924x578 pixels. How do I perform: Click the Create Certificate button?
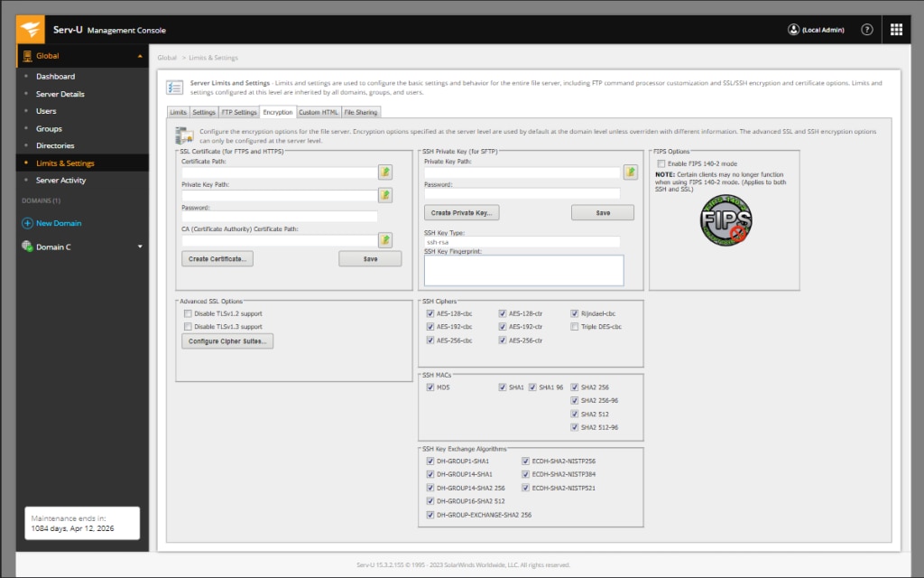216,257
